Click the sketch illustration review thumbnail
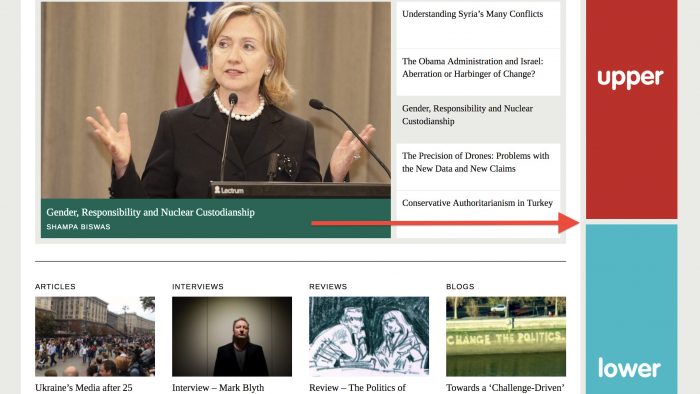Image resolution: width=700 pixels, height=394 pixels. (369, 336)
